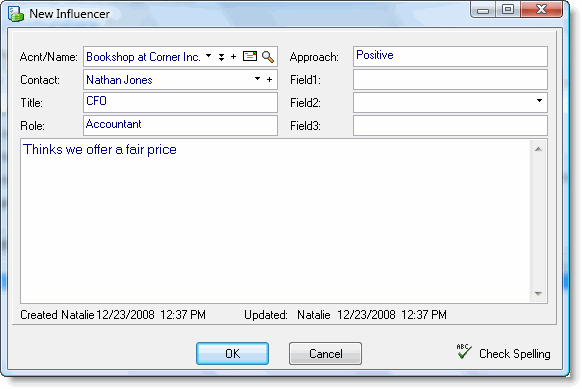Open the account card icon in Acnt/Name
Image resolution: width=582 pixels, height=389 pixels.
point(249,56)
